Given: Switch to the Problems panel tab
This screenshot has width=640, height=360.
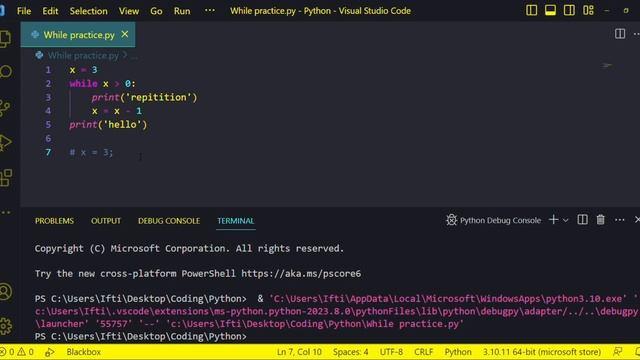Looking at the screenshot, I should click(x=54, y=221).
